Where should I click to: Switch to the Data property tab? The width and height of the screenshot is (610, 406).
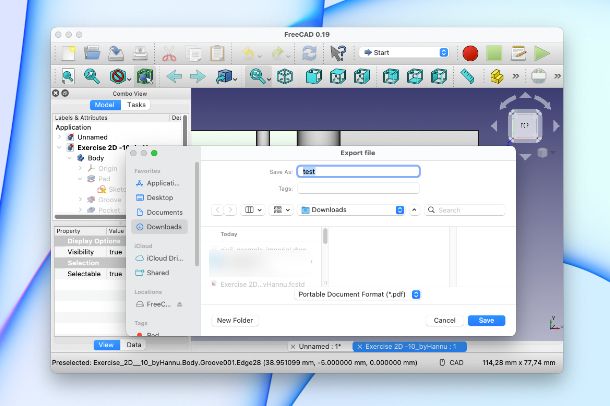coord(133,345)
